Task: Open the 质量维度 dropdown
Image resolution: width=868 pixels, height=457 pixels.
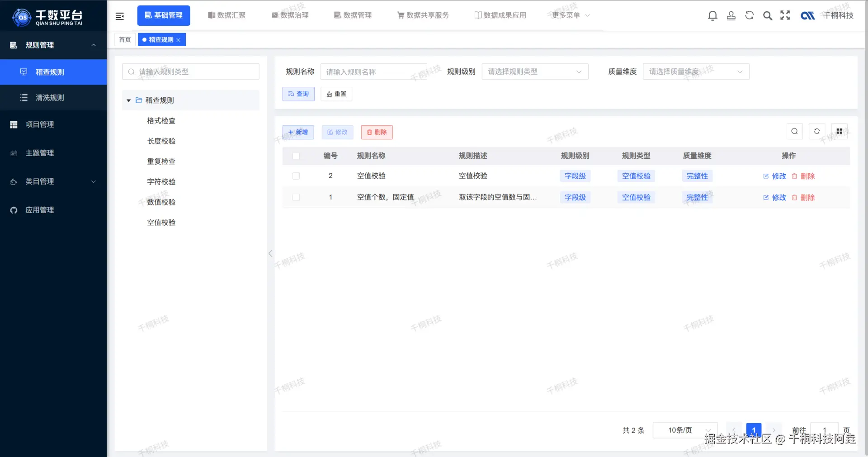Action: [696, 71]
